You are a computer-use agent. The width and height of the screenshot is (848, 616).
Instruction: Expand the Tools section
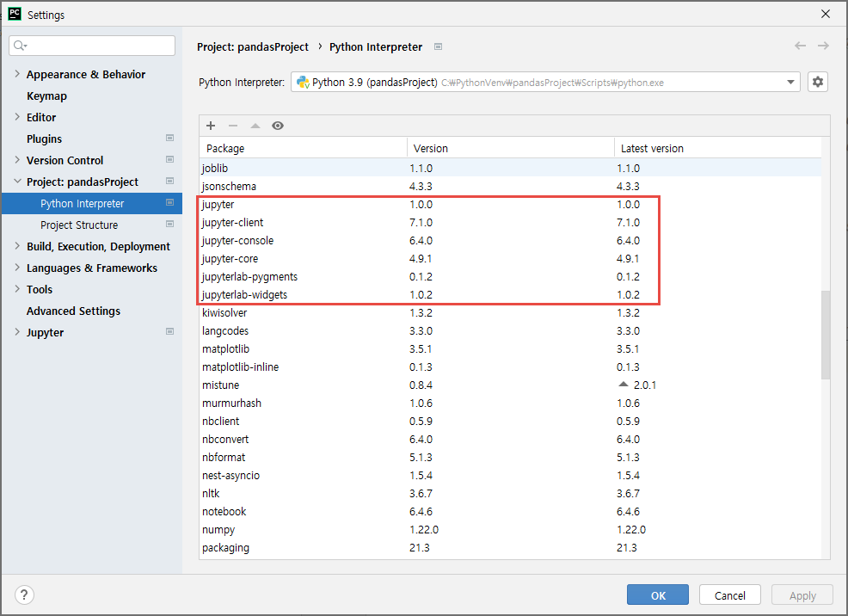(x=17, y=289)
